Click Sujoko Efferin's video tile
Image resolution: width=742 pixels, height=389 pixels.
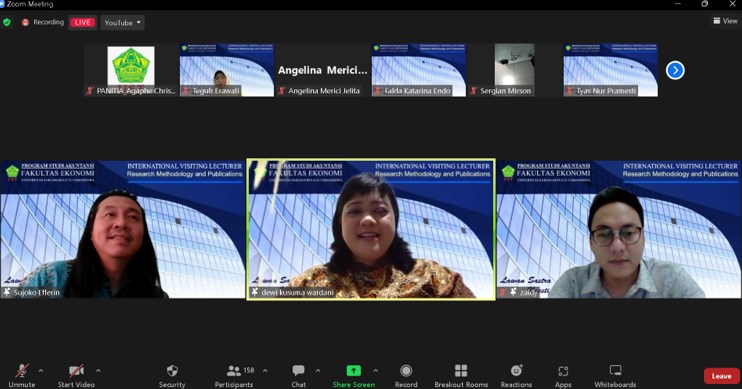click(x=123, y=230)
